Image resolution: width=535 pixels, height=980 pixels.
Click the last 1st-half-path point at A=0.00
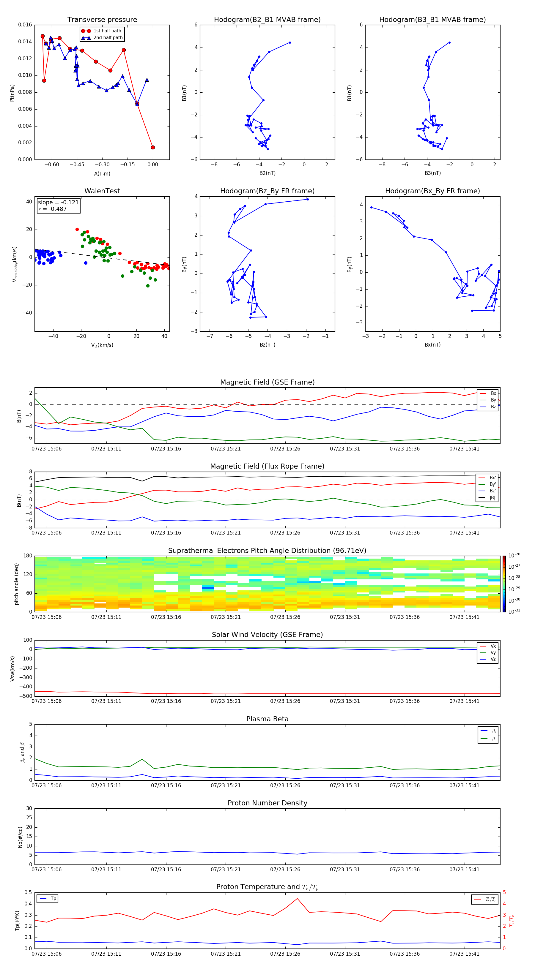(x=153, y=147)
